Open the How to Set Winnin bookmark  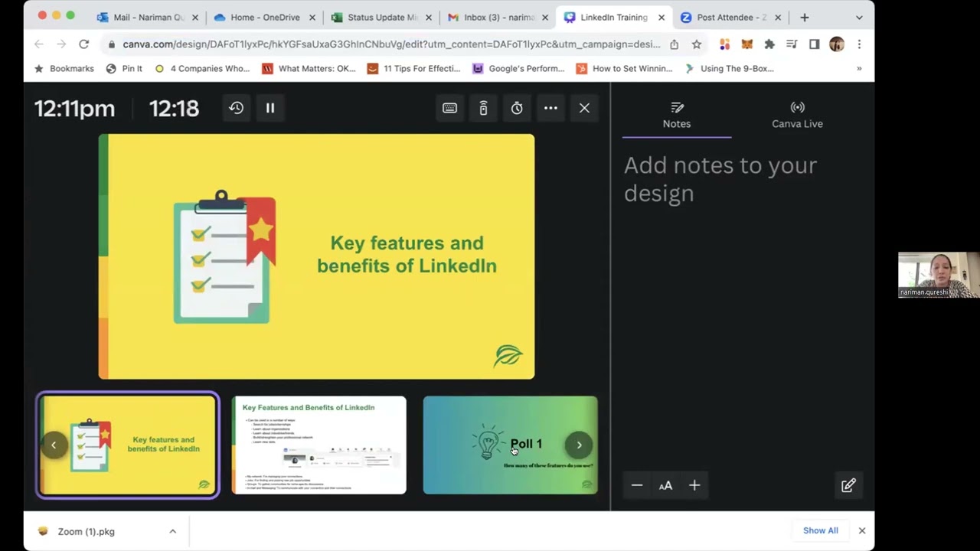point(624,68)
